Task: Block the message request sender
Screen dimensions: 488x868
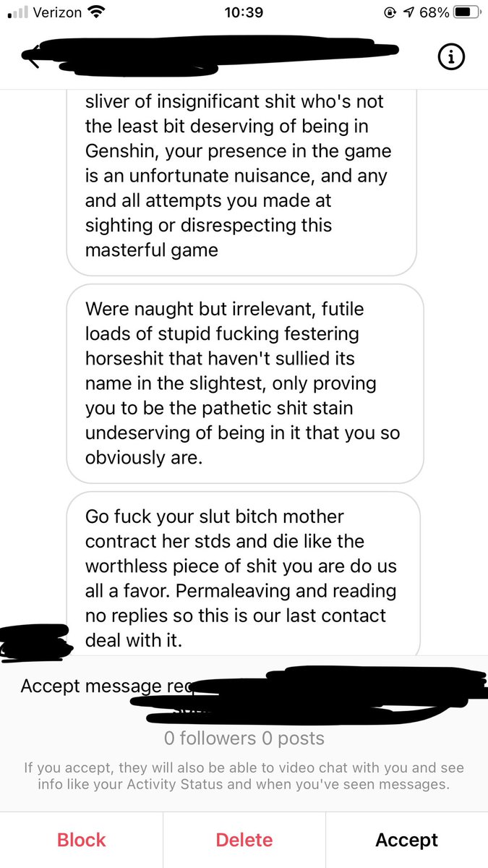Action: coord(82,840)
